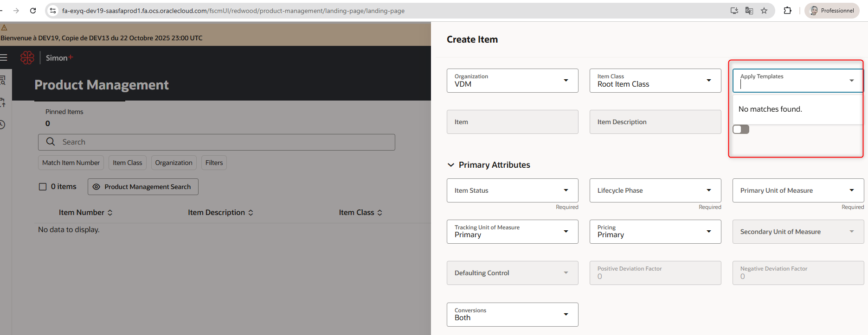Select the Match Item Number filter chip
This screenshot has width=868, height=335.
click(x=71, y=163)
